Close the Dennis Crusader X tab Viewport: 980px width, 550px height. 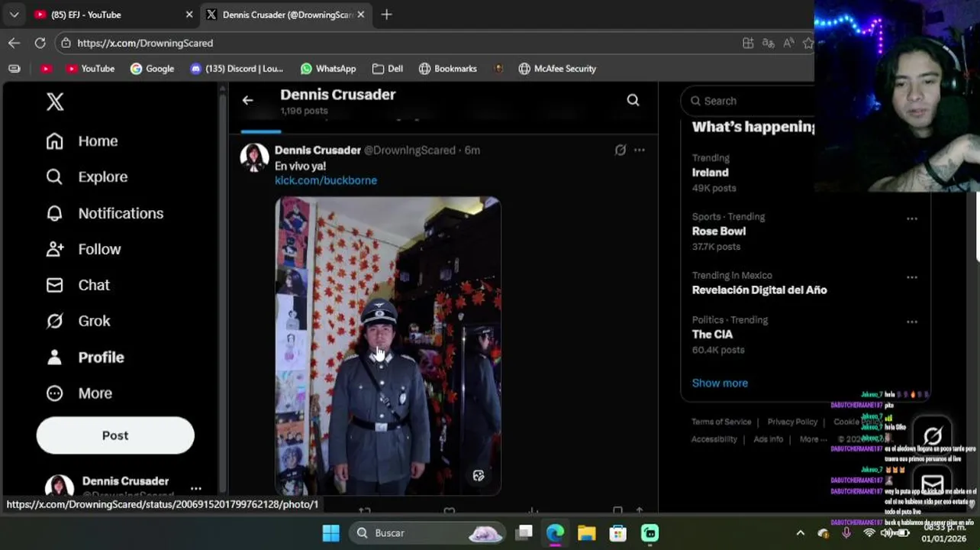(361, 15)
